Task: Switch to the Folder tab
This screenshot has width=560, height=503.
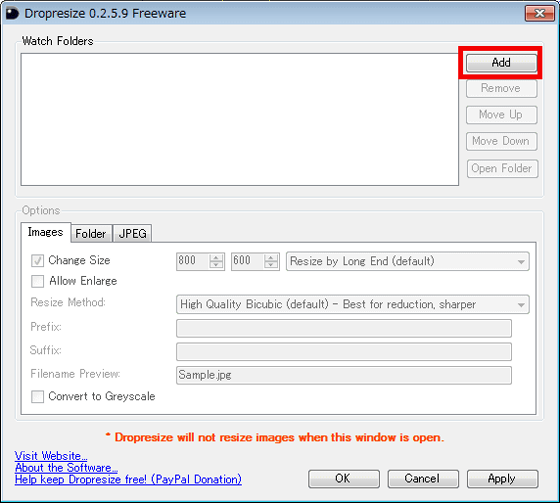Action: pyautogui.click(x=91, y=234)
